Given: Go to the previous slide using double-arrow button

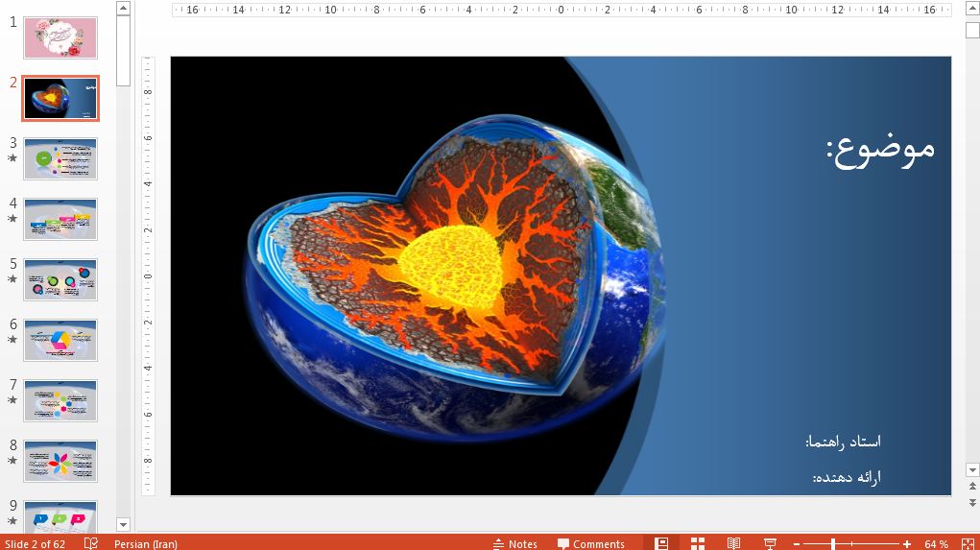Looking at the screenshot, I should pos(971,487).
